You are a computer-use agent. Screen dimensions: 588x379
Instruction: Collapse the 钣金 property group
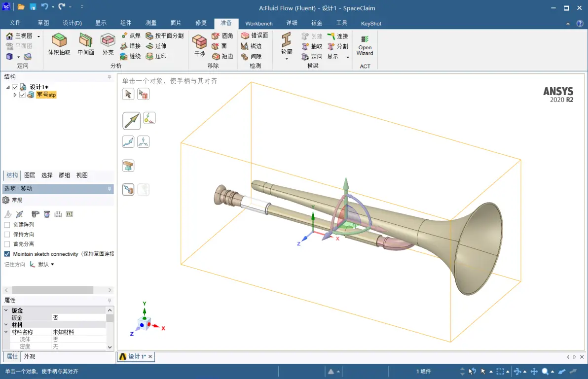6,310
